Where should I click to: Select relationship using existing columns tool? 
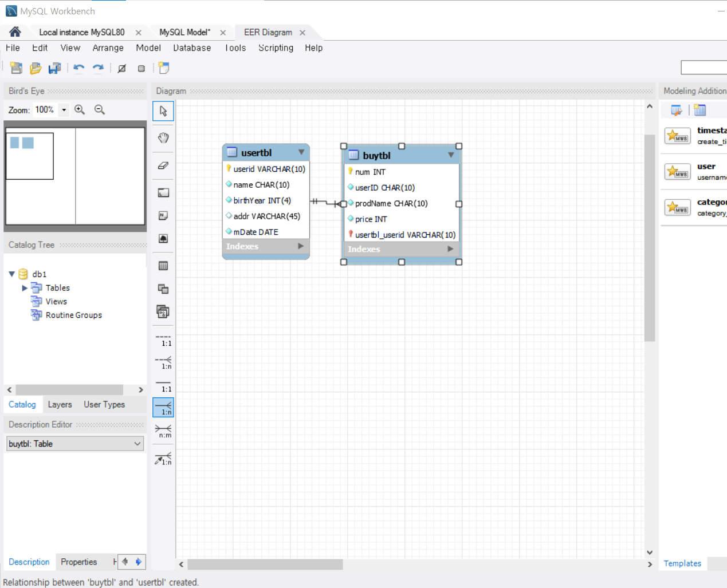(x=163, y=458)
